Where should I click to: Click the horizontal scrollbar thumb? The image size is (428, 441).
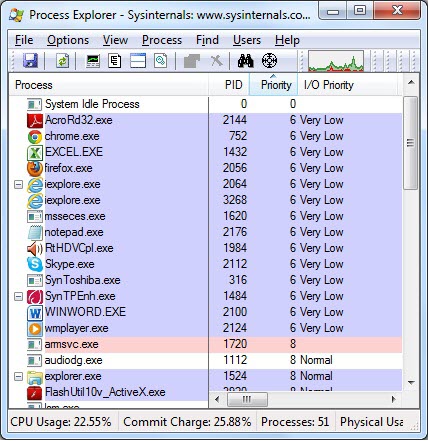click(247, 399)
